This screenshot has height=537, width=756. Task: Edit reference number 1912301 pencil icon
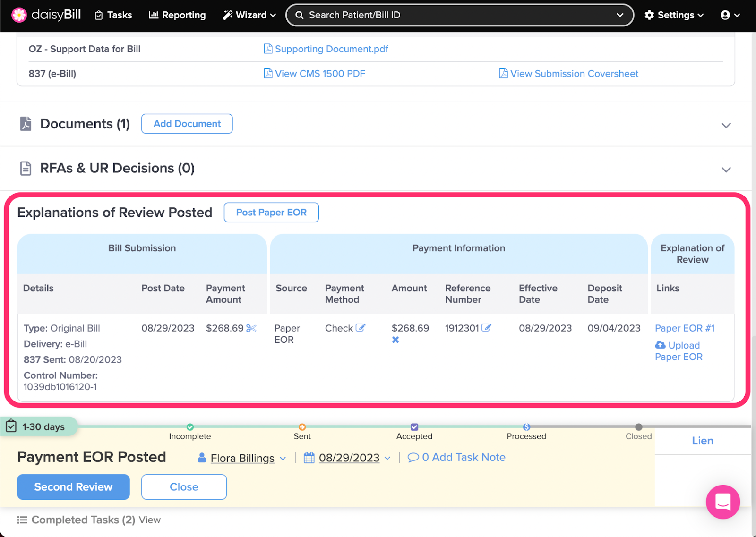[486, 328]
